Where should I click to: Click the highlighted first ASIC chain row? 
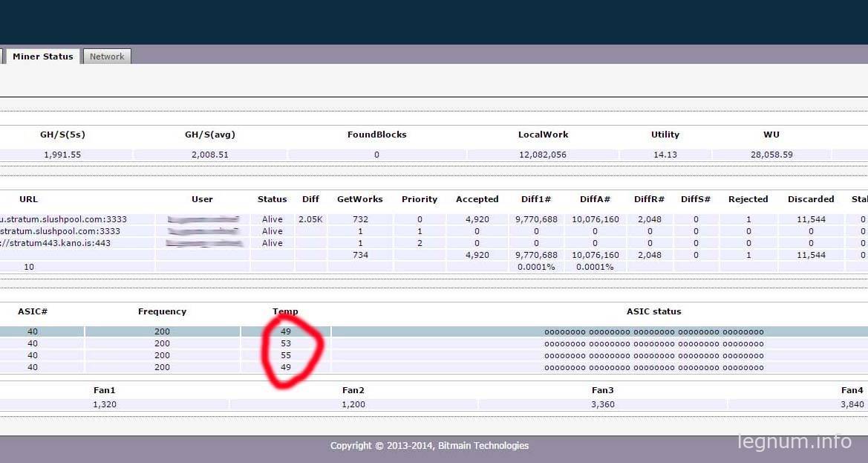434,331
